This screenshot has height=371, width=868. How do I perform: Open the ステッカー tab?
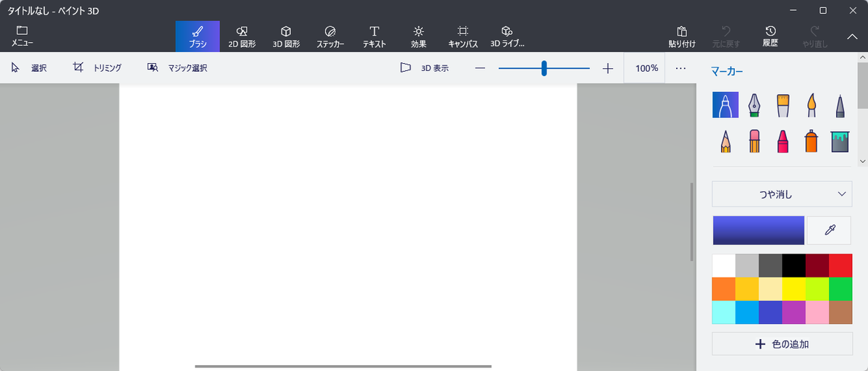[331, 36]
